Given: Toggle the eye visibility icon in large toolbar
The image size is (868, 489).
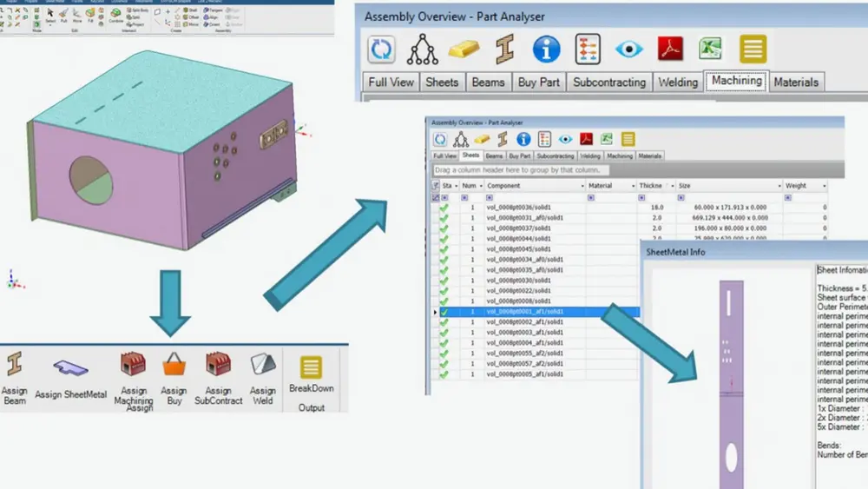Looking at the screenshot, I should coord(628,50).
